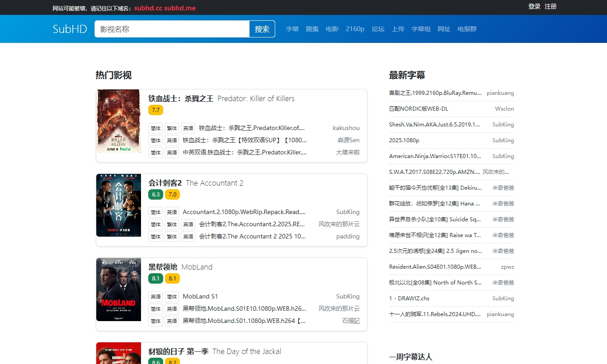Click the 热门影视 section heading
The width and height of the screenshot is (607, 364).
click(113, 75)
